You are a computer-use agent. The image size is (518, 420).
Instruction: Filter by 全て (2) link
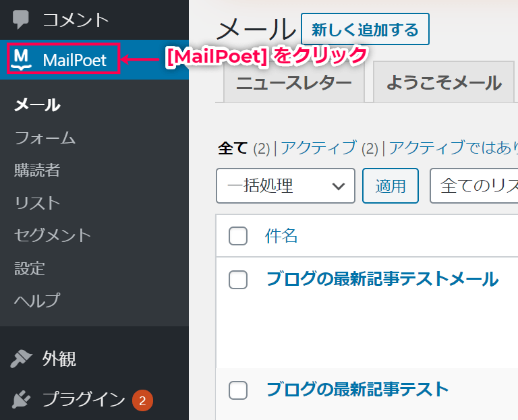(243, 148)
